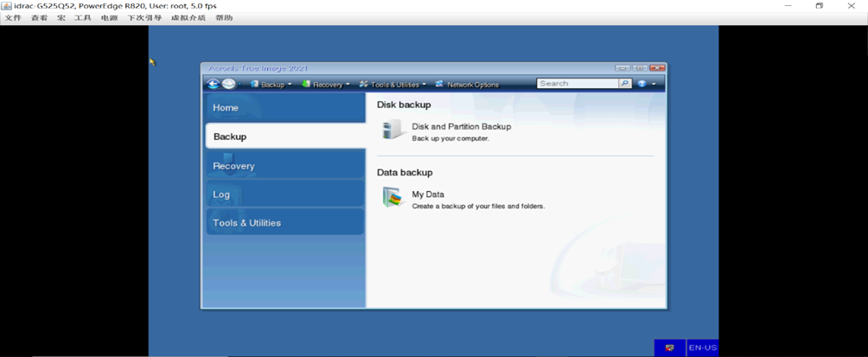The height and width of the screenshot is (357, 868).
Task: Open the Recovery toolbar dropdown arrow
Action: [348, 85]
